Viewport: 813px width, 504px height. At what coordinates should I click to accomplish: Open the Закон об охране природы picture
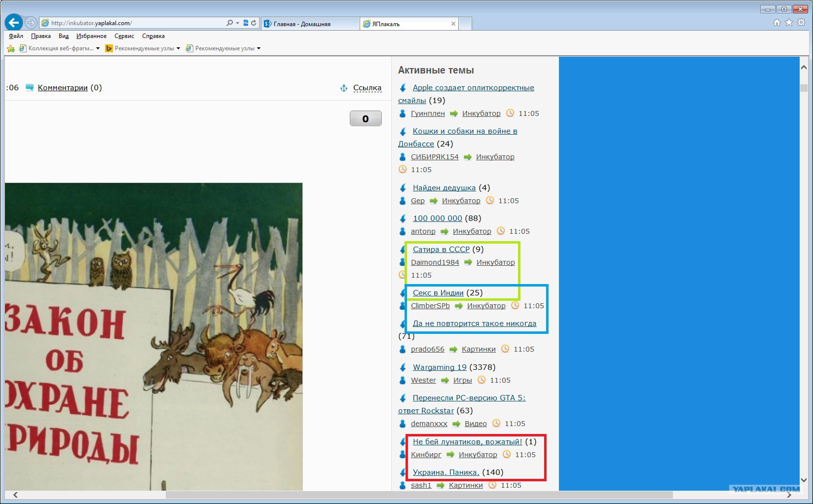tap(153, 337)
